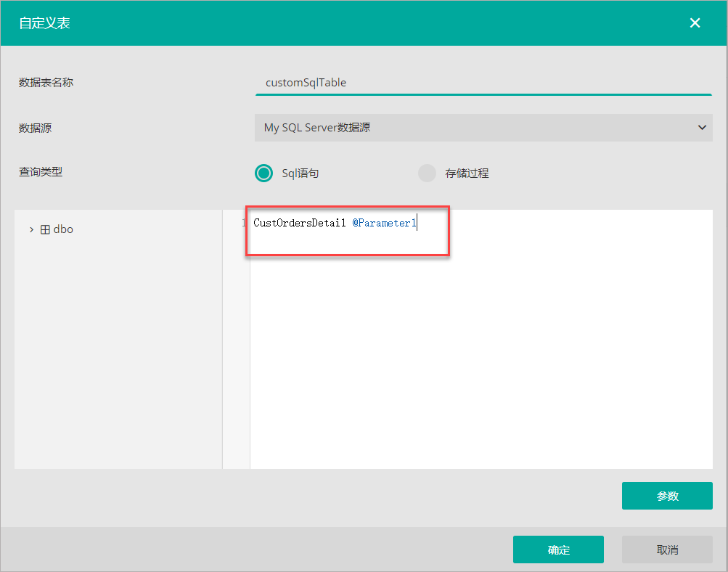Viewport: 728px width, 572px height.
Task: Place cursor on @Parameter1 in editor
Action: point(384,224)
